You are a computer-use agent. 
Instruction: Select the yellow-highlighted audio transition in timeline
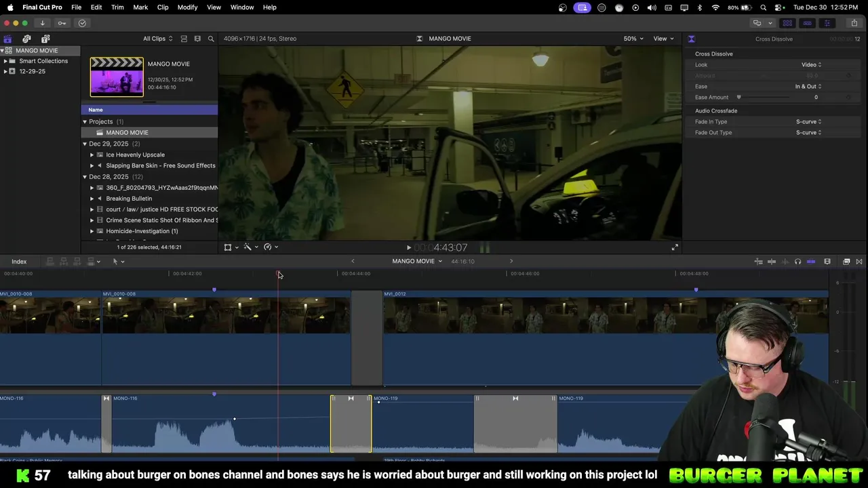coord(351,424)
